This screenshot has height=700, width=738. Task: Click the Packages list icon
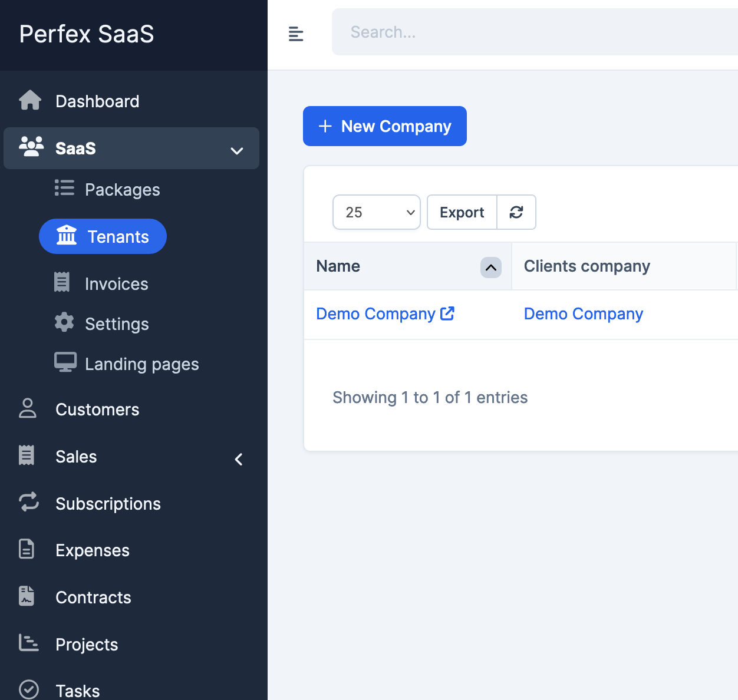[x=64, y=188]
